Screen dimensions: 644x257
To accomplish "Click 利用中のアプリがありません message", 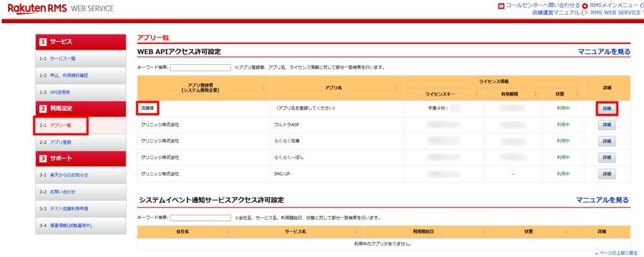I will [x=383, y=244].
